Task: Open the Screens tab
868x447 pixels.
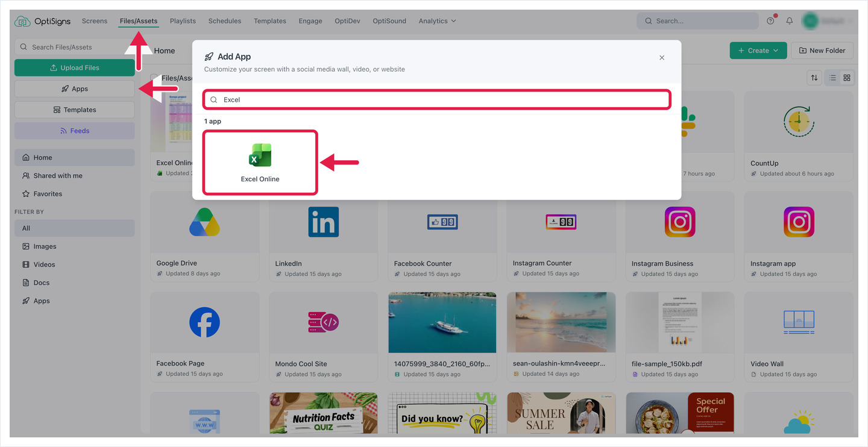Action: tap(95, 21)
